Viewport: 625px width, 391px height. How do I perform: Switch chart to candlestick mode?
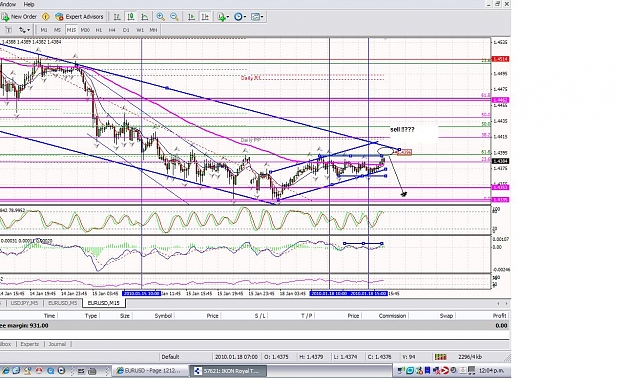coord(130,17)
